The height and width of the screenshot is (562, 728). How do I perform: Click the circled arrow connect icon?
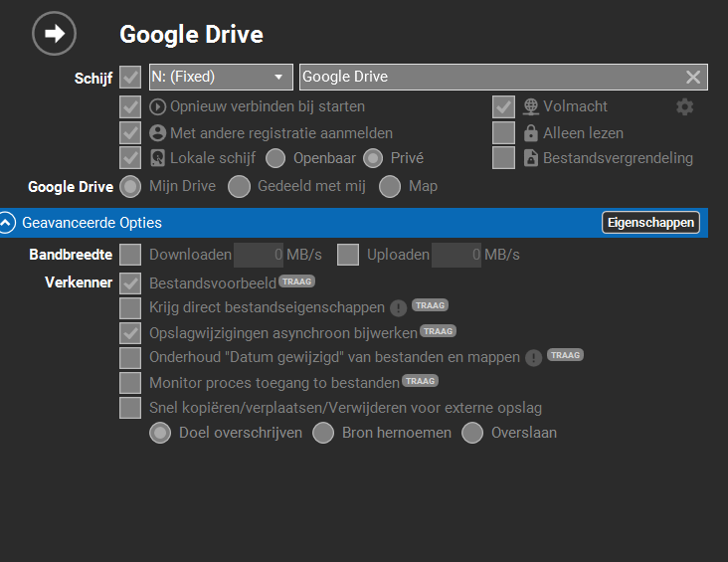55,34
